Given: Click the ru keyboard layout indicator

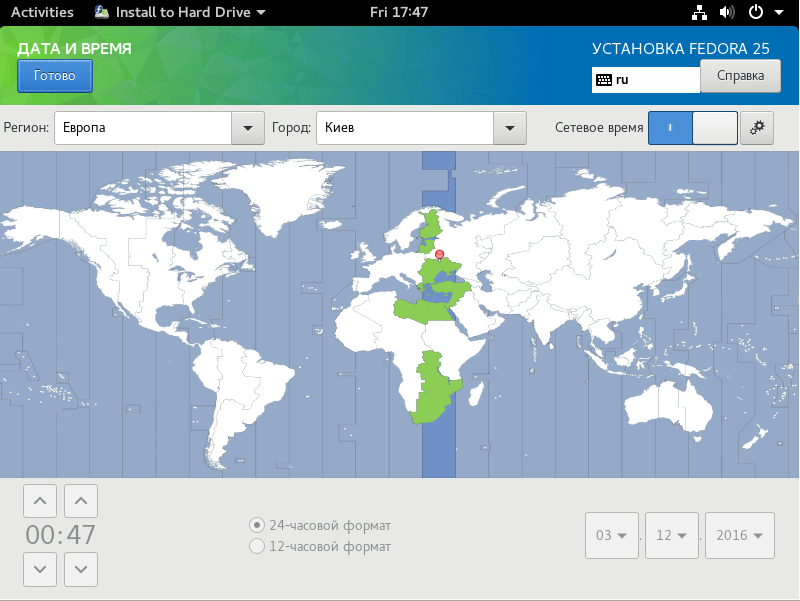Looking at the screenshot, I should coord(645,80).
